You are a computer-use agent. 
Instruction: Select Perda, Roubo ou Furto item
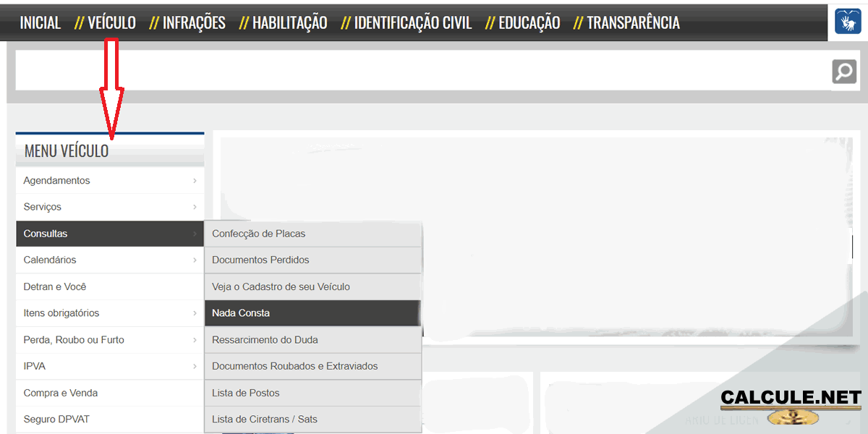point(110,340)
